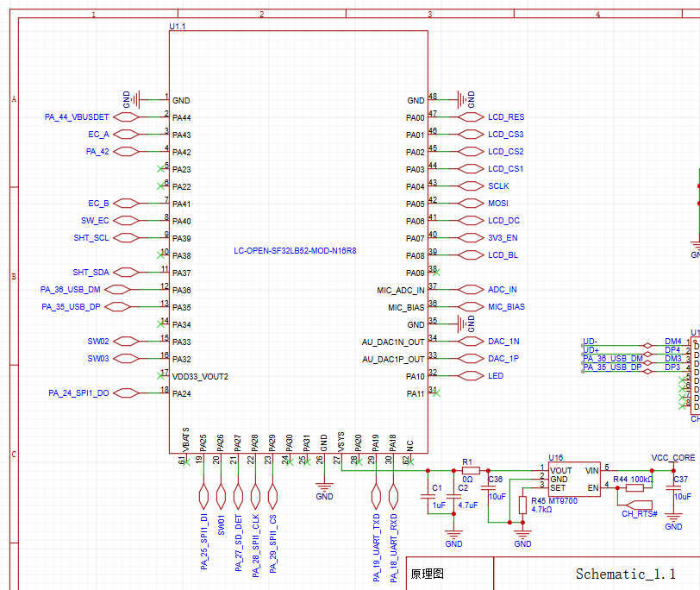Select the PA_36_USB_DM port on U1.1
Image resolution: width=700 pixels, height=590 pixels.
coord(117,290)
